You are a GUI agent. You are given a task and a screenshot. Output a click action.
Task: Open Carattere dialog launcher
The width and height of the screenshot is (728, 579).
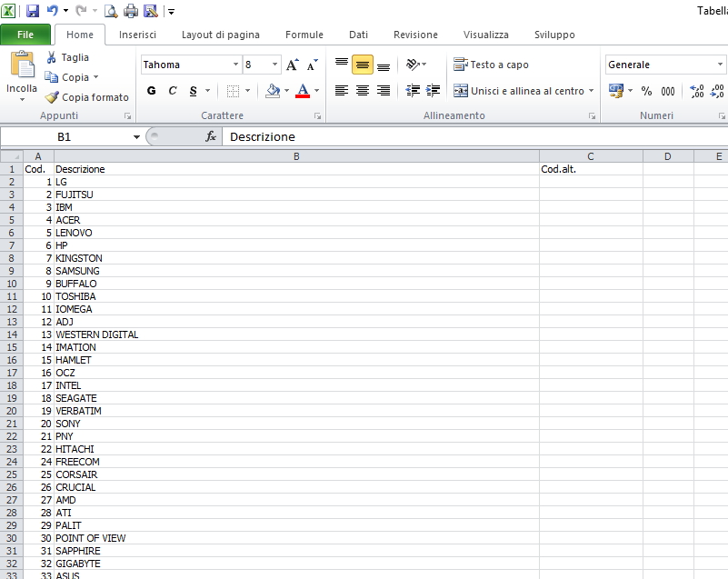(x=317, y=116)
